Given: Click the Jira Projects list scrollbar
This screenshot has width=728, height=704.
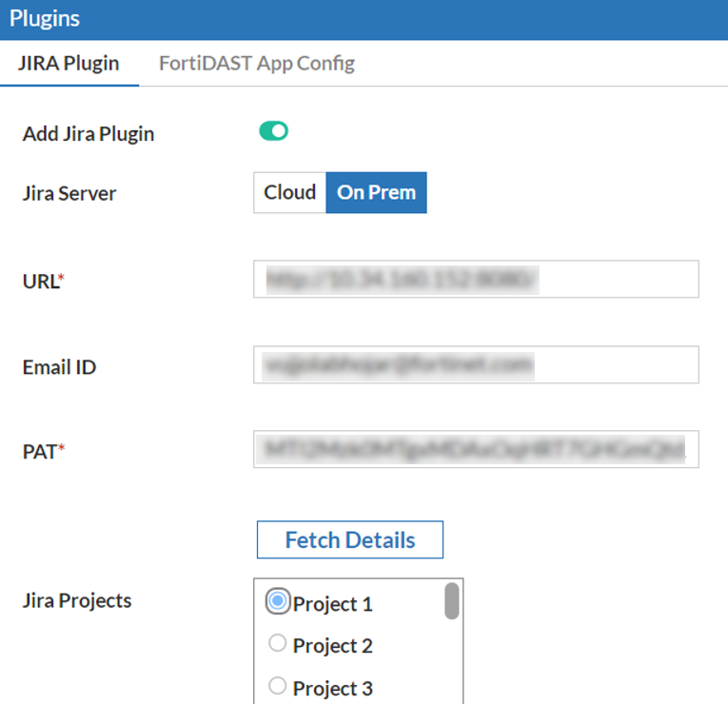Looking at the screenshot, I should pyautogui.click(x=452, y=601).
